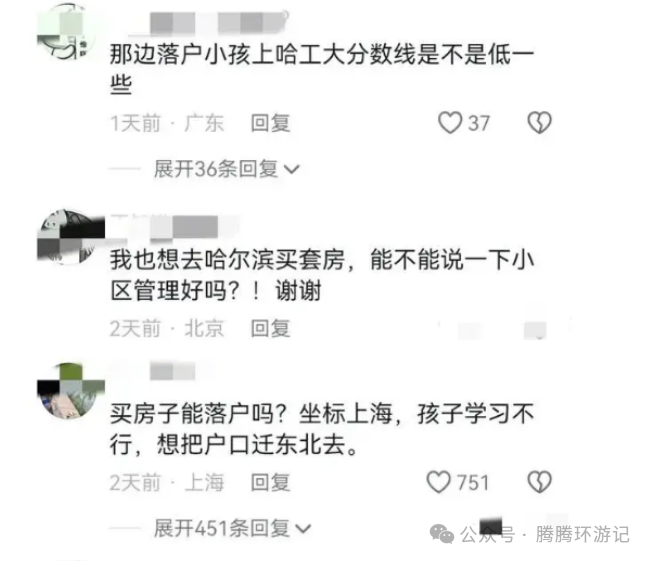Click the chevron beside 展开451条回复
Screen dimensions: 651x561
[x=303, y=529]
